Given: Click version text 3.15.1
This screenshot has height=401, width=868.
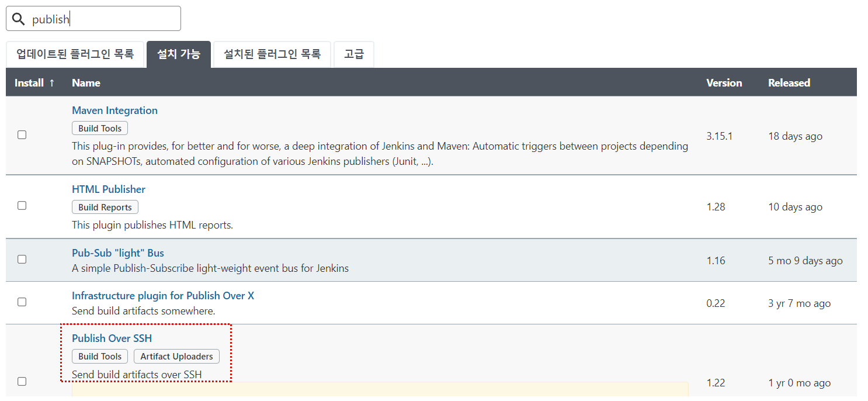Looking at the screenshot, I should [719, 136].
